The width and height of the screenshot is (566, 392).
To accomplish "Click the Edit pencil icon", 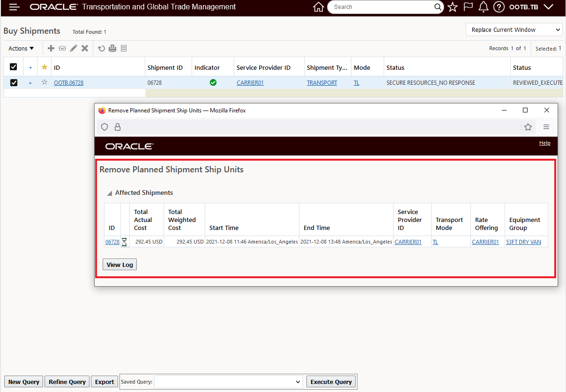I will tap(74, 48).
